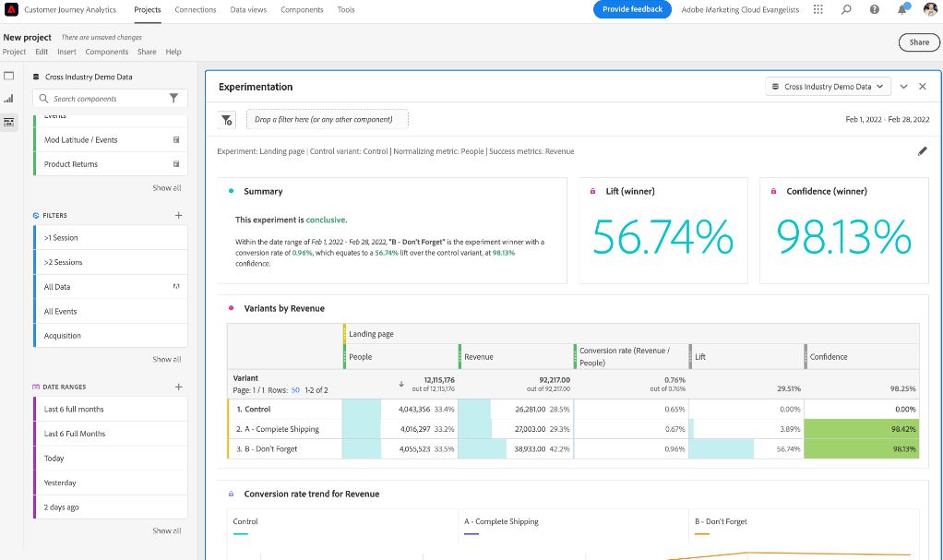Click the Provide feedback button

[x=632, y=9]
